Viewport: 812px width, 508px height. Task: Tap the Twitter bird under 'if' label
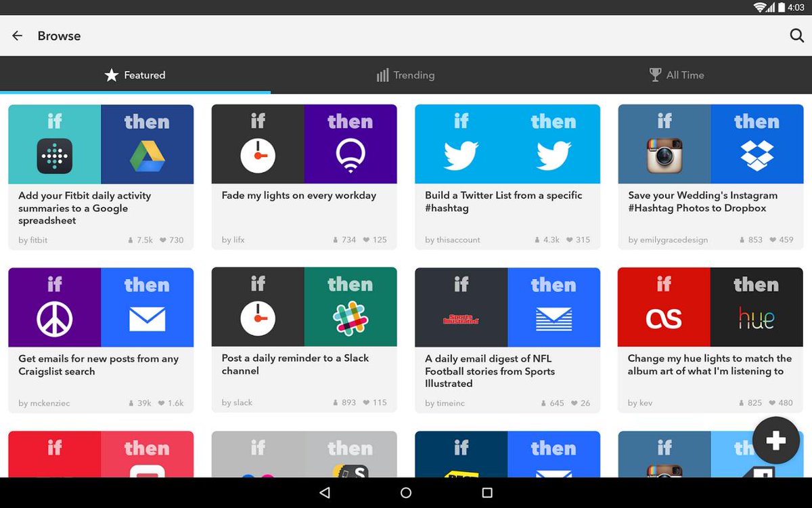[461, 156]
